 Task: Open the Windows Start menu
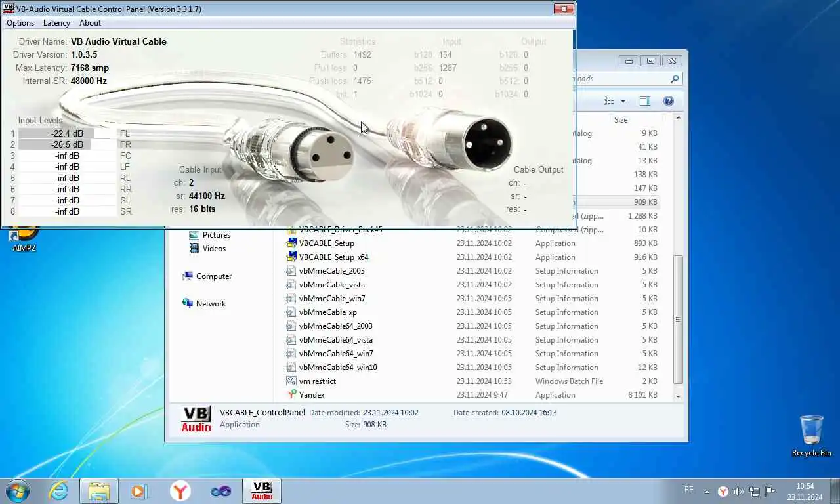(18, 491)
